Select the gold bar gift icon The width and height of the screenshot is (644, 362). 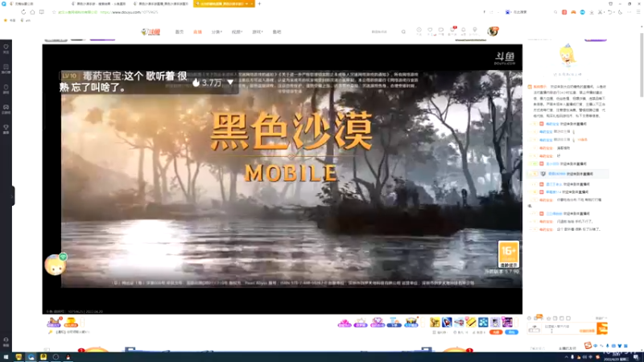(471, 323)
